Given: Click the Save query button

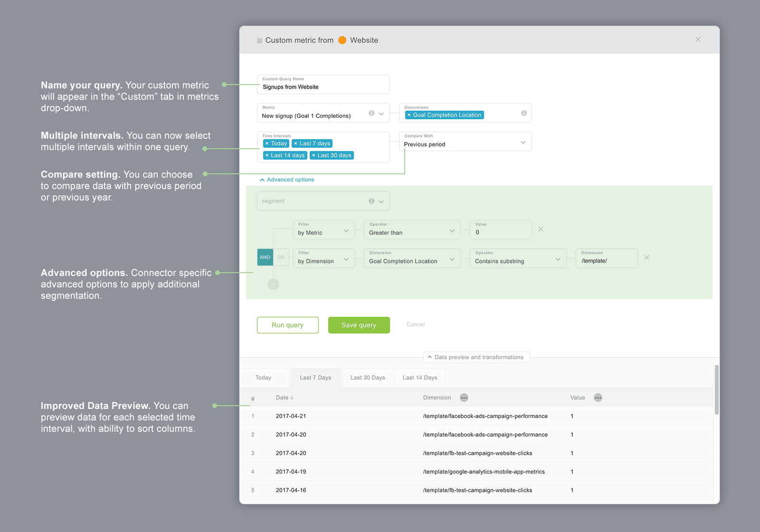Looking at the screenshot, I should tap(359, 325).
